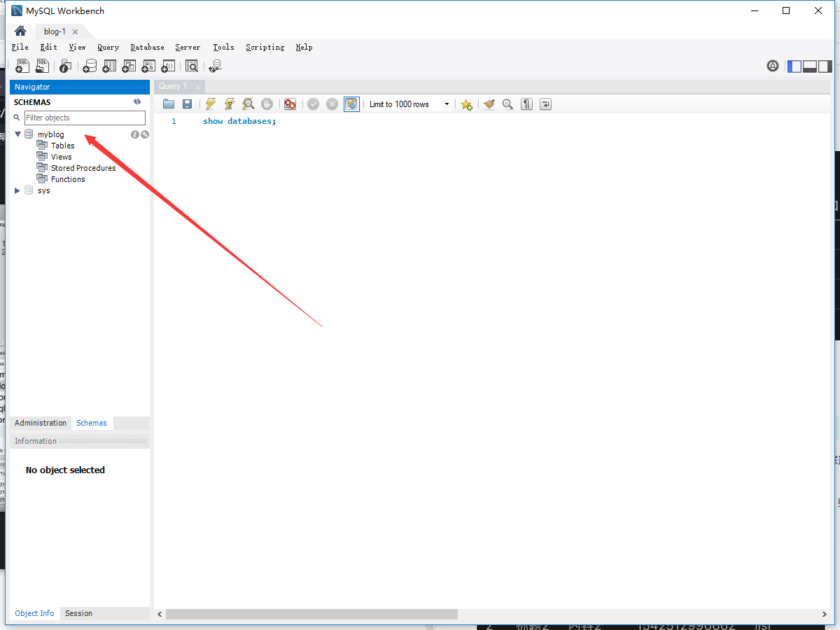Viewport: 840px width, 630px height.
Task: Toggle continue-on-error for script execution
Action: (x=290, y=104)
